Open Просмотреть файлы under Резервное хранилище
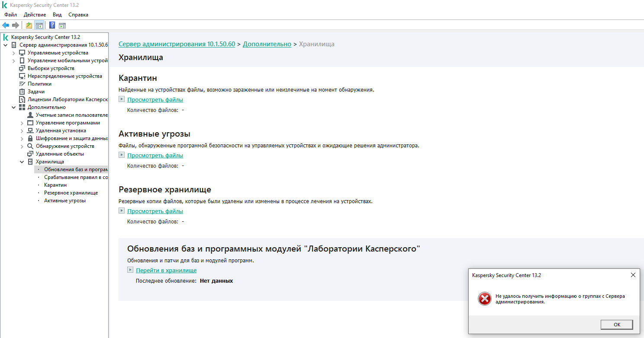 point(155,211)
